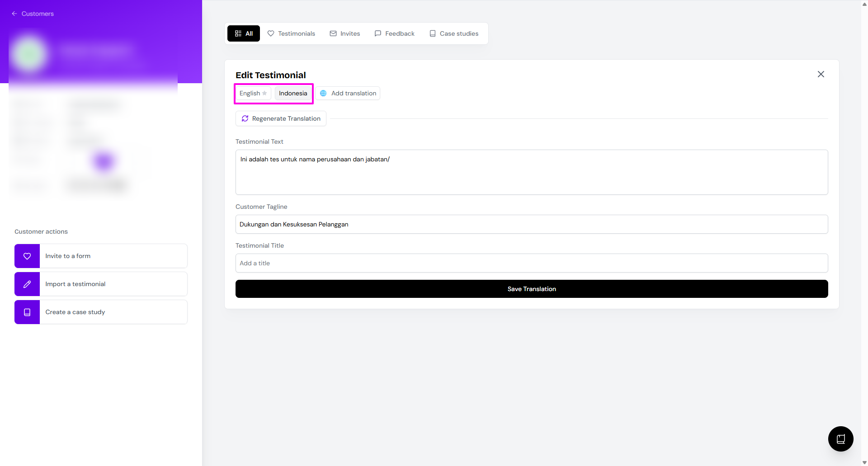Image resolution: width=868 pixels, height=466 pixels.
Task: Click the globe icon in Add translation
Action: (323, 94)
